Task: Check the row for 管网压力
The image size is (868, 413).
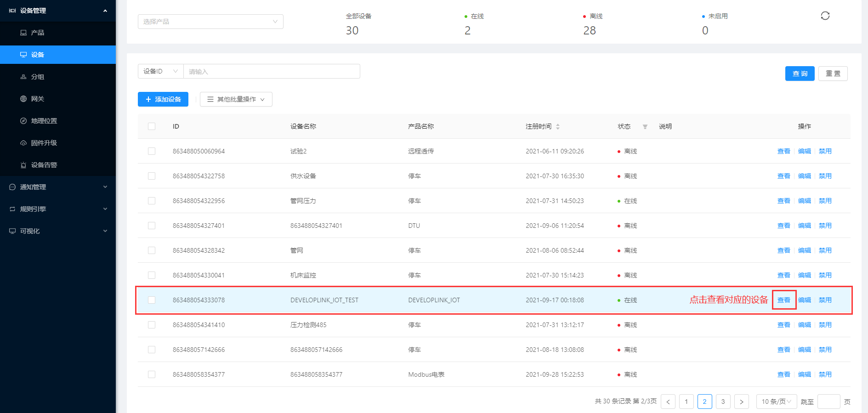Action: click(x=152, y=201)
